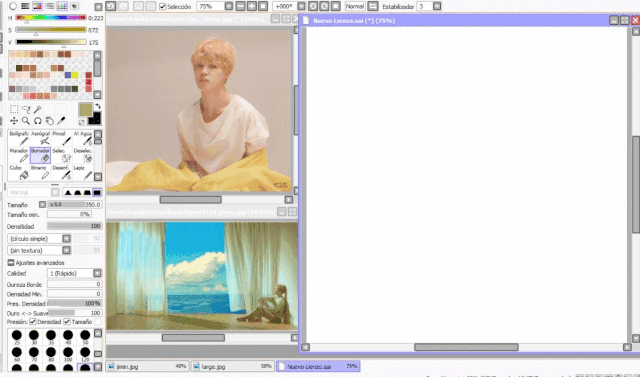Pick the magic wand selection tool
This screenshot has width=640, height=377.
tap(38, 109)
